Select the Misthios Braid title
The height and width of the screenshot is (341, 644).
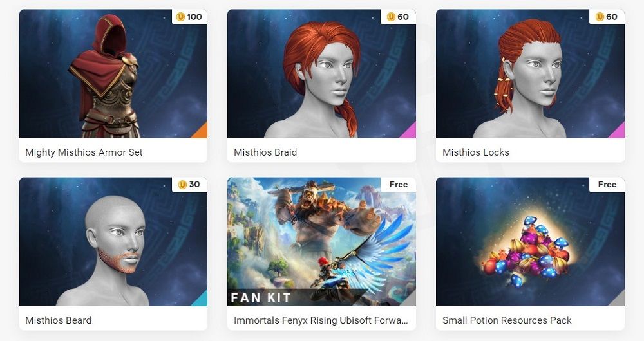pyautogui.click(x=265, y=152)
